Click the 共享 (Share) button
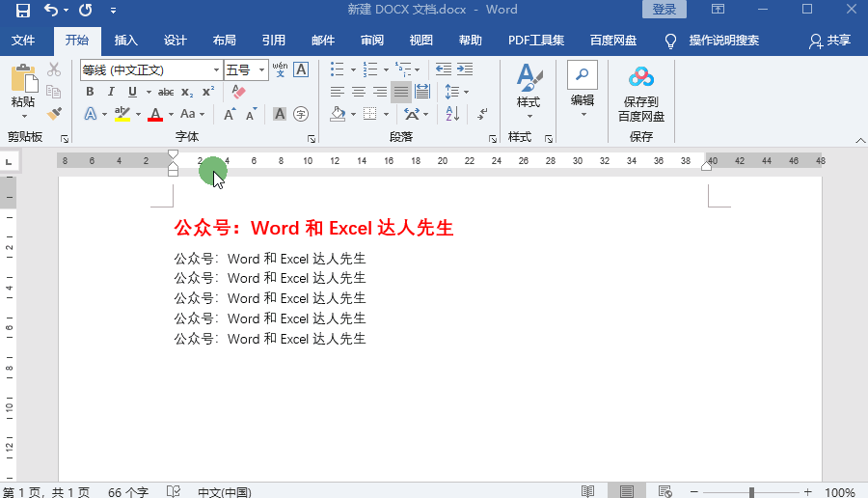The height and width of the screenshot is (498, 868). (x=829, y=41)
